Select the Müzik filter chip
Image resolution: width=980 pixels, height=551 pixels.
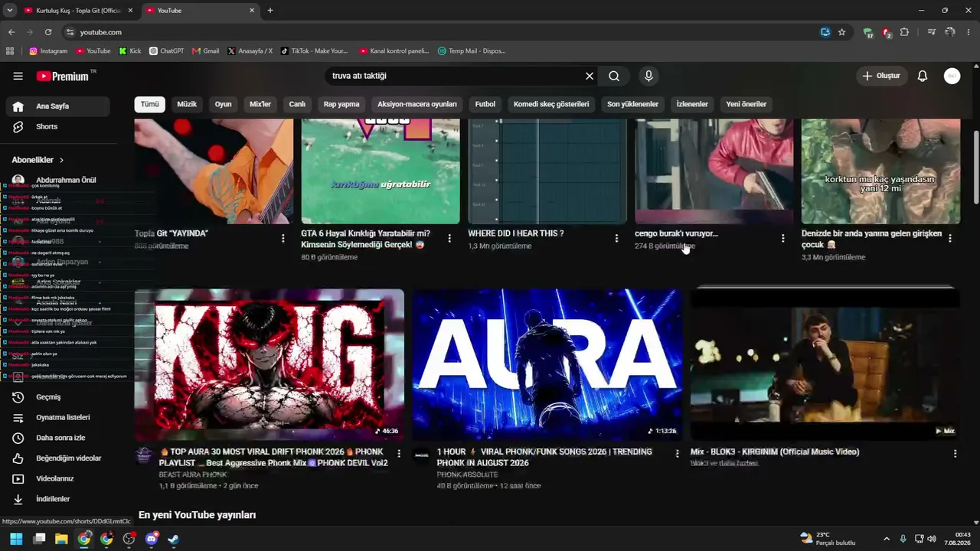(187, 104)
